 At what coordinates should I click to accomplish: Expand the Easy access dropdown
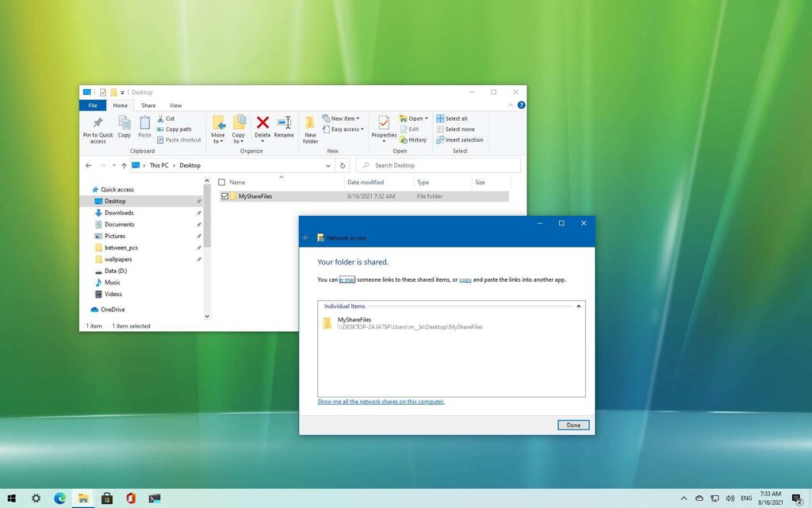[x=343, y=129]
